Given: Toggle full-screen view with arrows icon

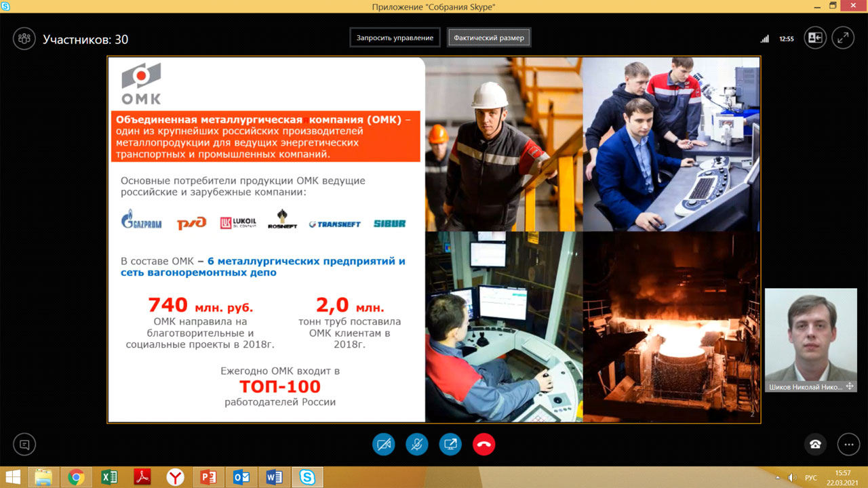Looking at the screenshot, I should tap(843, 38).
